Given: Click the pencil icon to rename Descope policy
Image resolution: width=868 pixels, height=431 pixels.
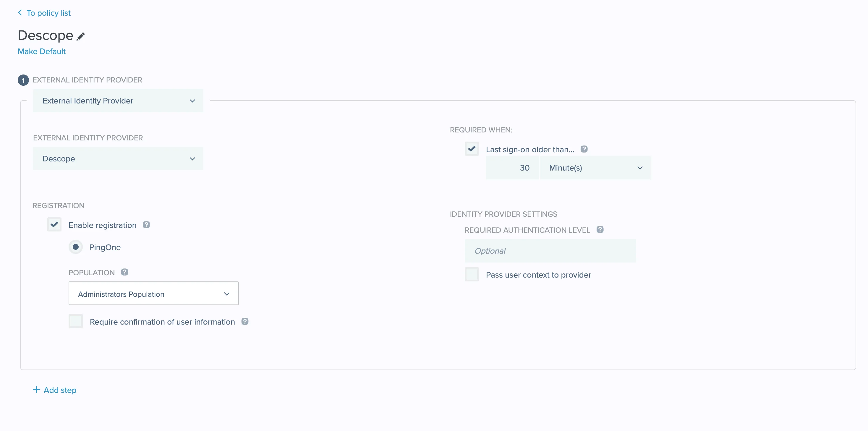Looking at the screenshot, I should tap(80, 36).
